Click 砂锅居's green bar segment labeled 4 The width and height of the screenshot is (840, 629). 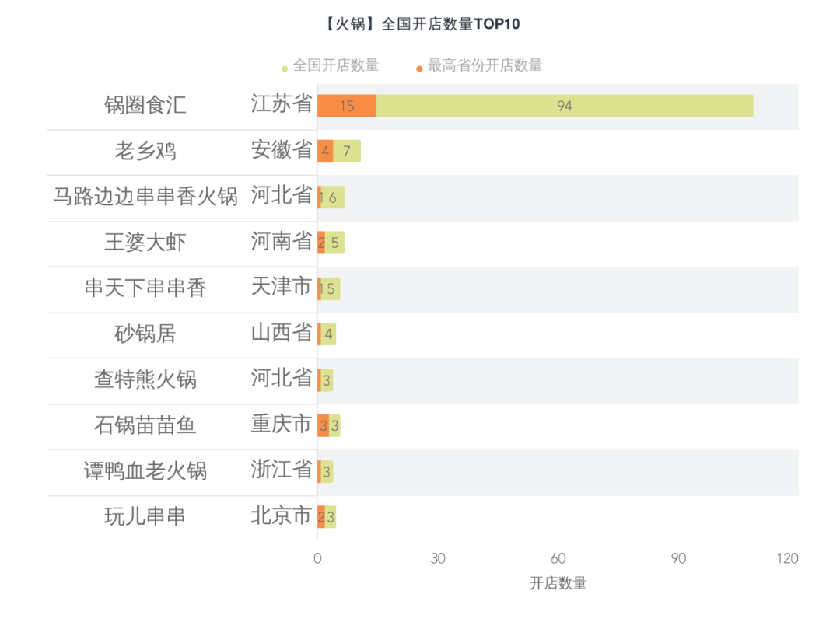tap(329, 334)
